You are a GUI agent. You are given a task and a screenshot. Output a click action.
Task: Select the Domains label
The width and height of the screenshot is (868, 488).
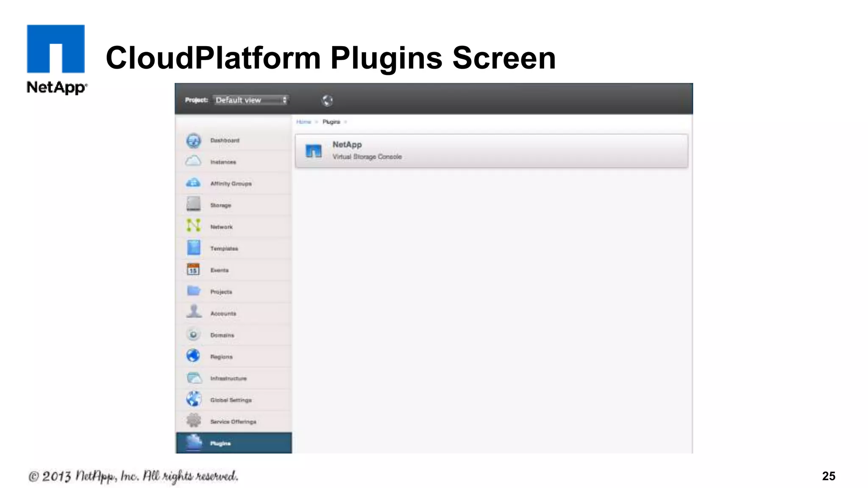222,335
